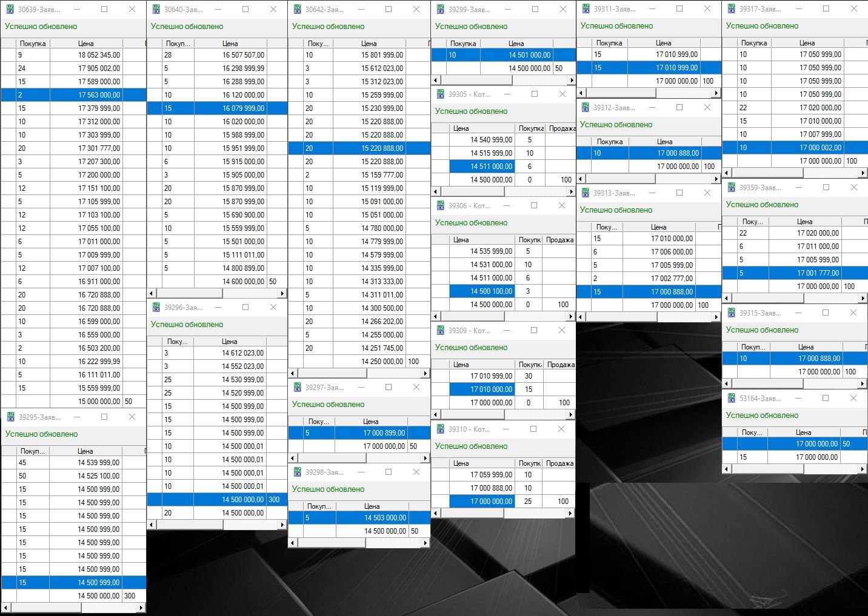Click the app icon of window 39359
868x616 pixels.
tap(731, 187)
